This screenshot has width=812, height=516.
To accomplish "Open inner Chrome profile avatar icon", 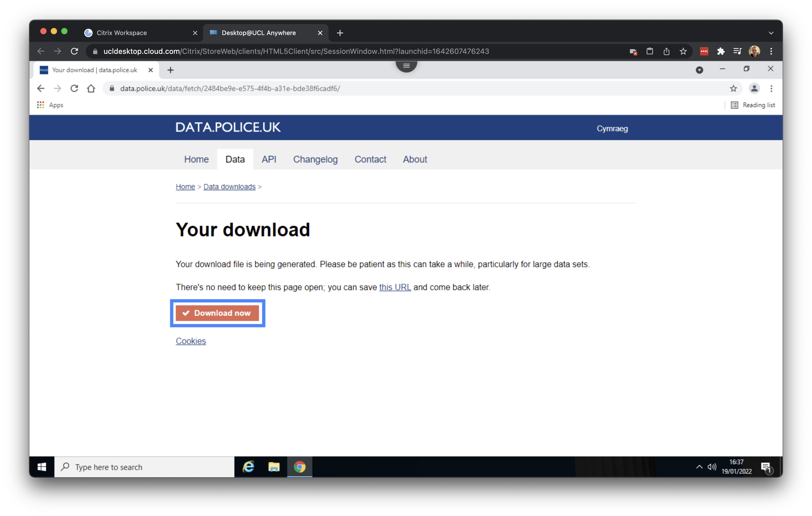I will [754, 88].
